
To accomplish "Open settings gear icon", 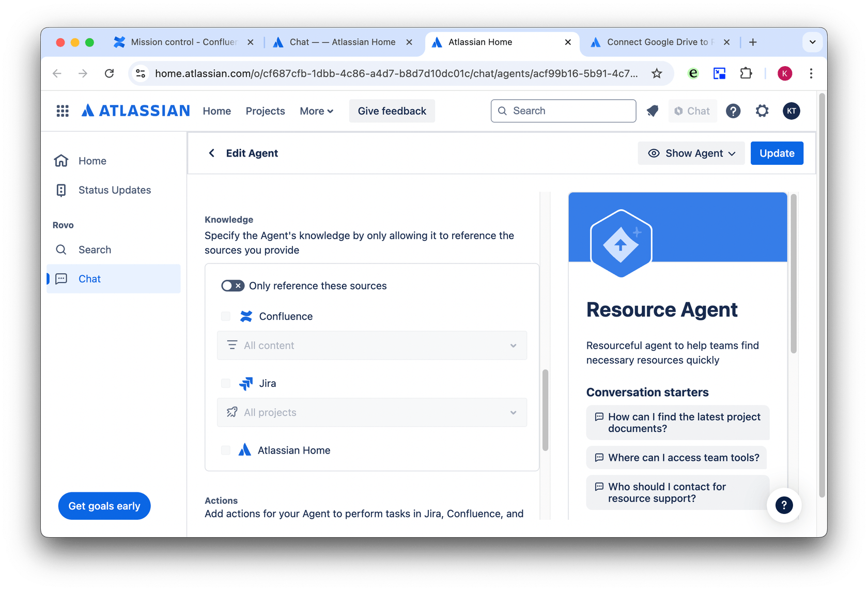I will point(762,111).
